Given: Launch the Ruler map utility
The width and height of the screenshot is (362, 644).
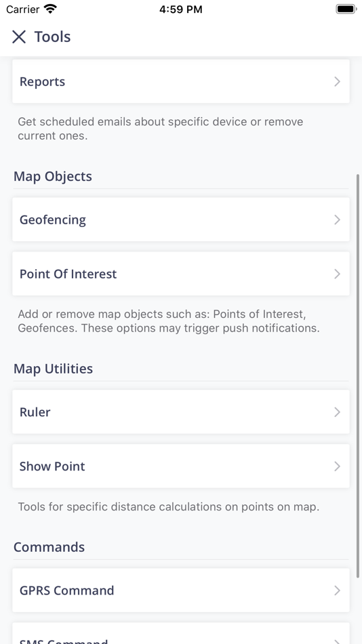Looking at the screenshot, I should point(181,411).
